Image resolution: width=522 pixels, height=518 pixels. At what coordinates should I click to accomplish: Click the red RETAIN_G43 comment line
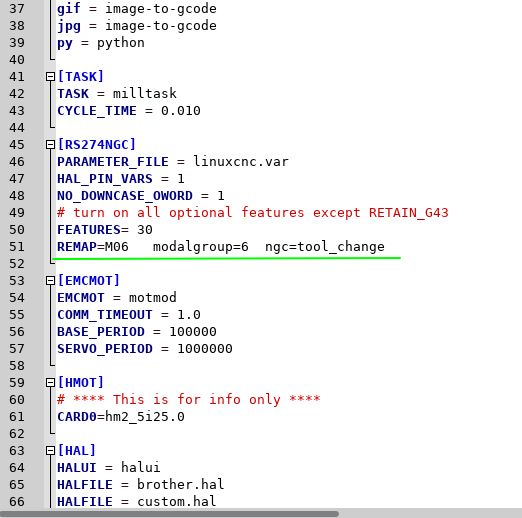coord(253,213)
